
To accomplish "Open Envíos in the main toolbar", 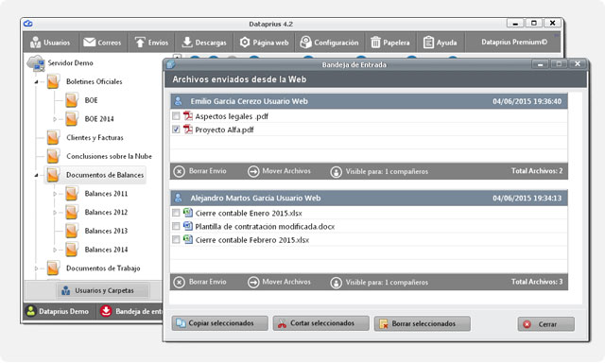I will click(151, 43).
